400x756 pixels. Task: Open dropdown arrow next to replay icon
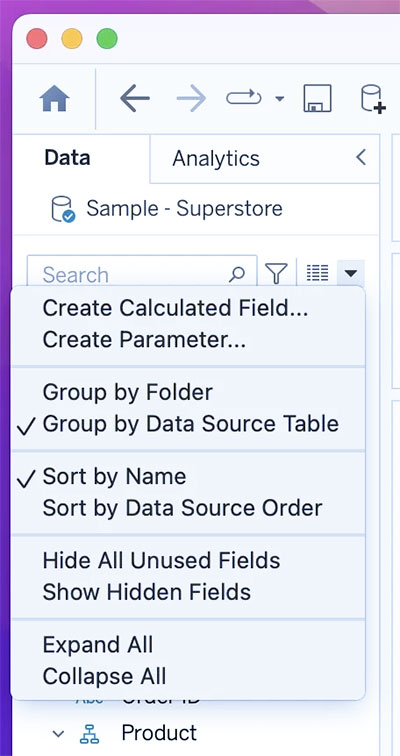pos(280,99)
